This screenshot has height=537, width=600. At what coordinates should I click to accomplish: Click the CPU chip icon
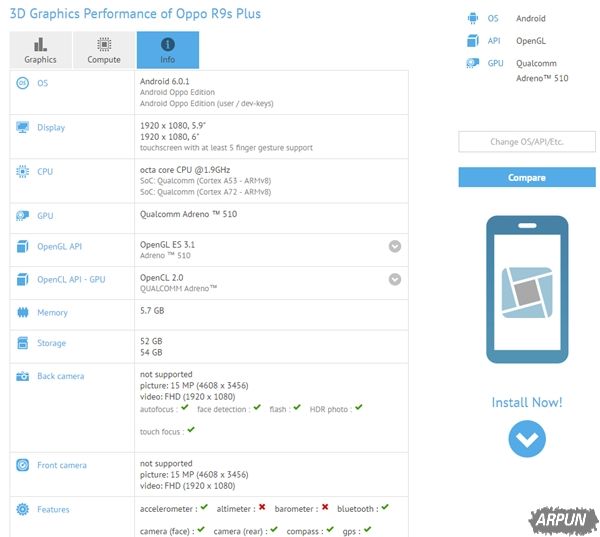(23, 171)
